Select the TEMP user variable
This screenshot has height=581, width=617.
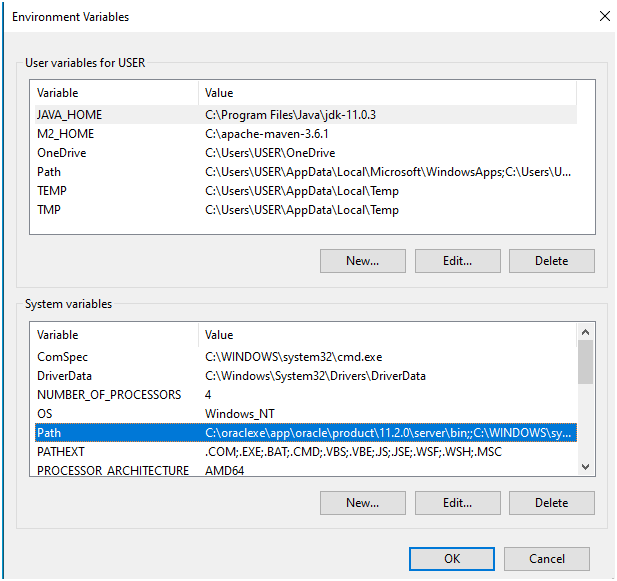pos(52,191)
